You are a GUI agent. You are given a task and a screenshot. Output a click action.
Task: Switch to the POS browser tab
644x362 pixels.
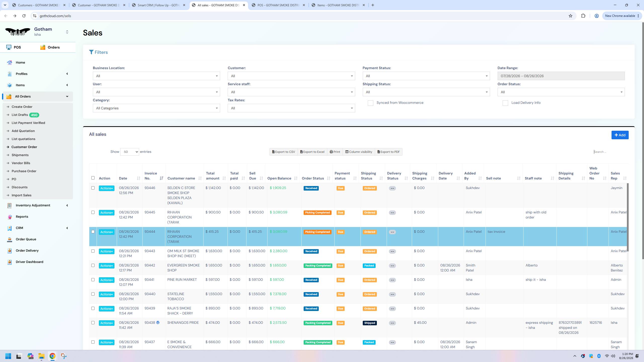pyautogui.click(x=278, y=5)
